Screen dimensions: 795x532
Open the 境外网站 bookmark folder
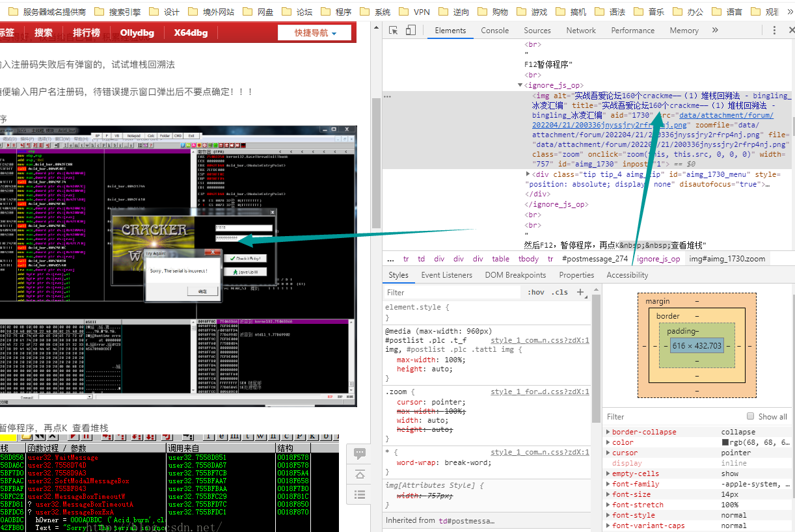pos(211,12)
